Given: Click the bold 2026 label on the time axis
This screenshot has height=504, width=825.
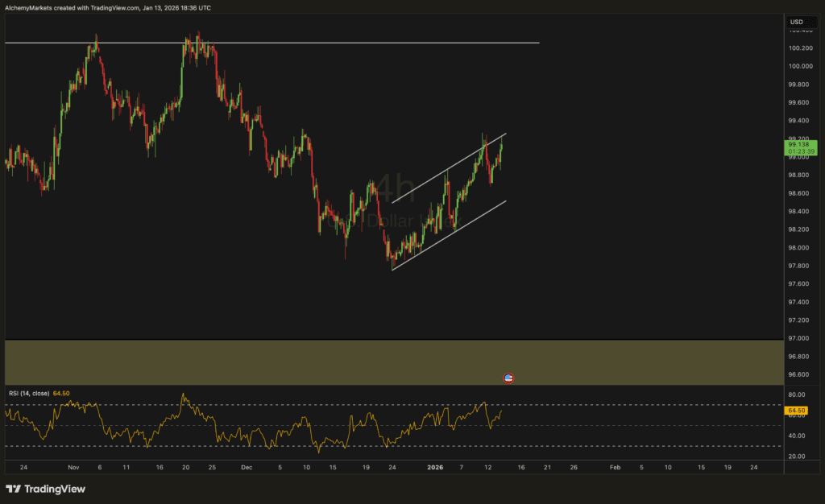Looking at the screenshot, I should click(x=435, y=466).
